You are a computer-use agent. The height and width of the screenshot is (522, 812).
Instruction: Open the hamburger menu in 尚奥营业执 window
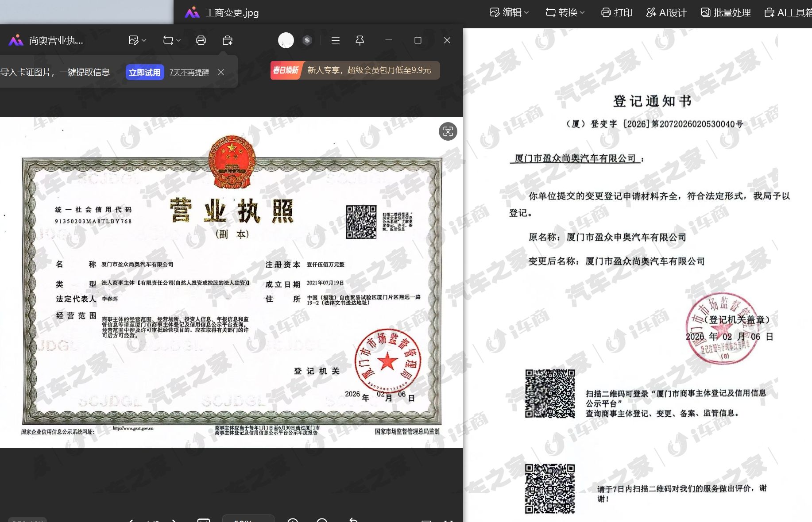click(336, 41)
